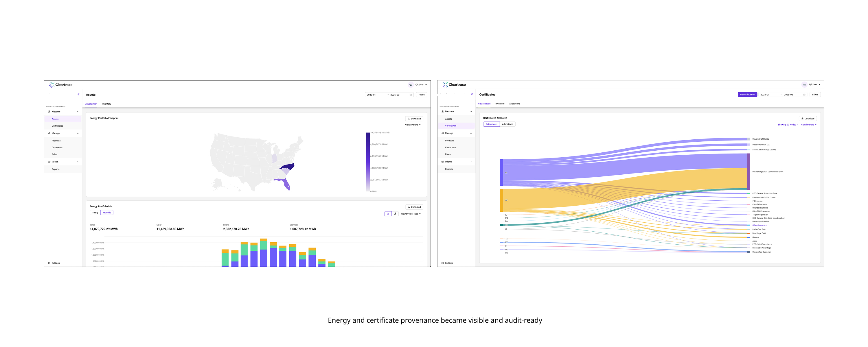Collapse the Manage section on Assets sidebar
The width and height of the screenshot is (868, 347).
(78, 133)
